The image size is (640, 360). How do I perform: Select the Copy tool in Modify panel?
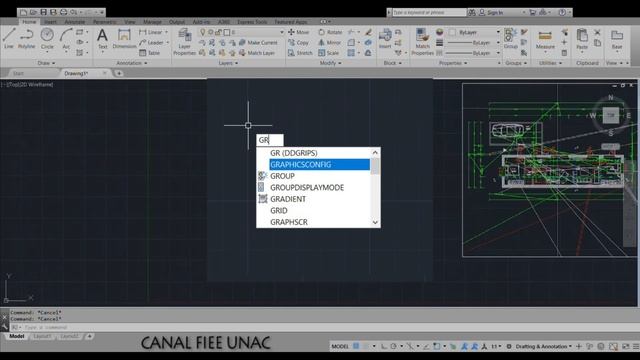[298, 42]
